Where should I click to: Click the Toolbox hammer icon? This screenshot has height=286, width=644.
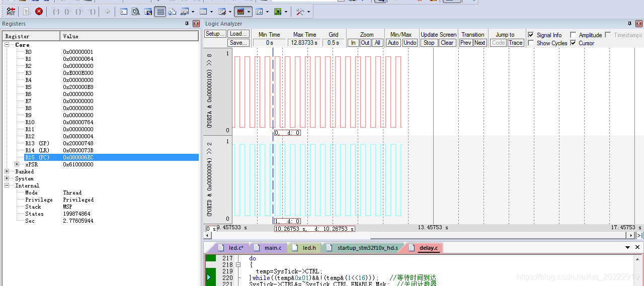click(300, 12)
